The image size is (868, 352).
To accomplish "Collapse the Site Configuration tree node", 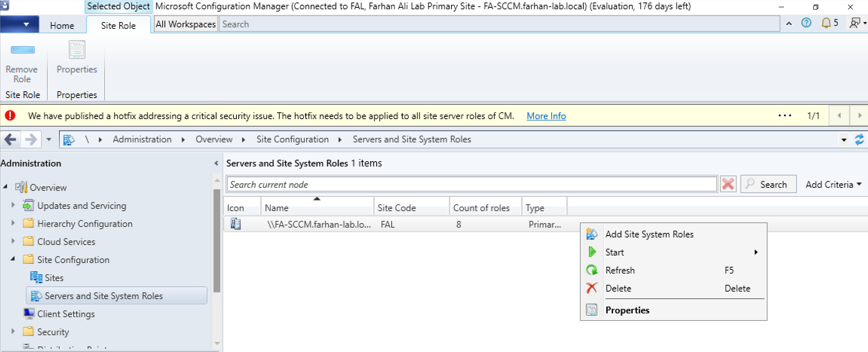I will click(x=13, y=259).
